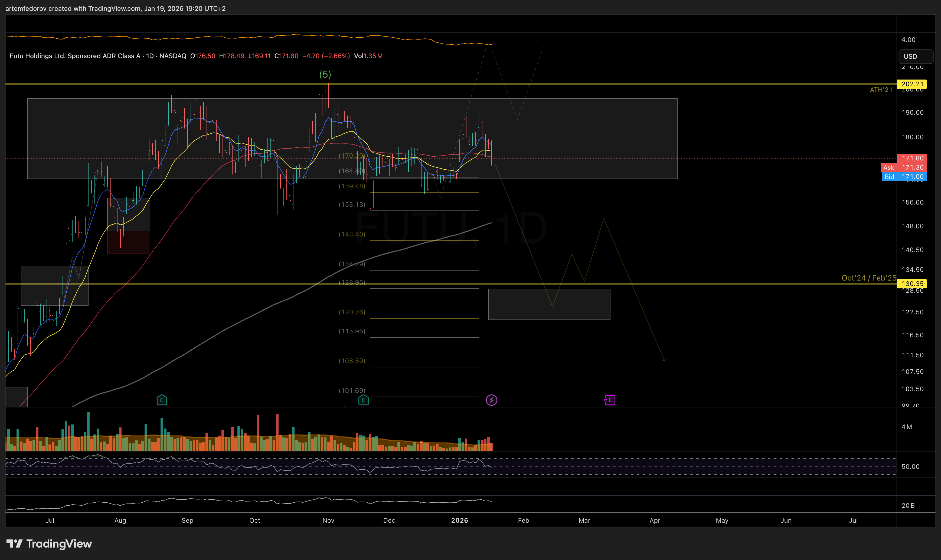This screenshot has height=560, width=941.
Task: Select the (128.95) Fibonacci level label
Action: pyautogui.click(x=352, y=282)
